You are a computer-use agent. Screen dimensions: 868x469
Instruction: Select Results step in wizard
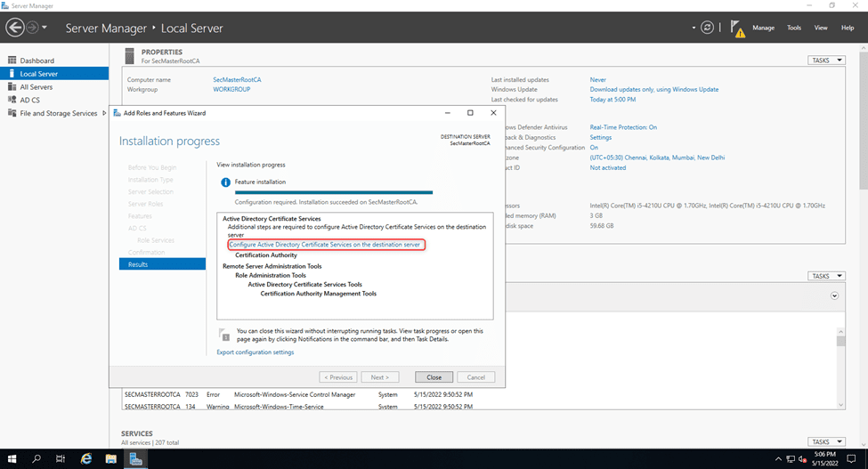[x=162, y=264]
